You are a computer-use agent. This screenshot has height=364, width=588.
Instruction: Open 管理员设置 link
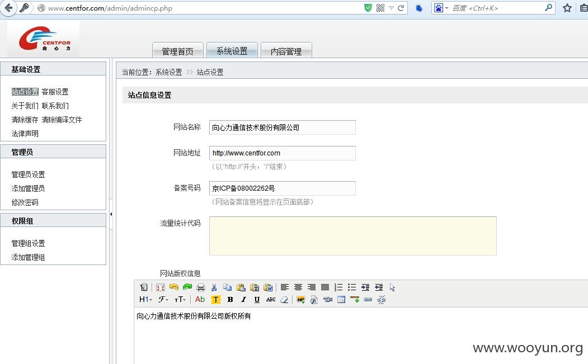pyautogui.click(x=28, y=174)
